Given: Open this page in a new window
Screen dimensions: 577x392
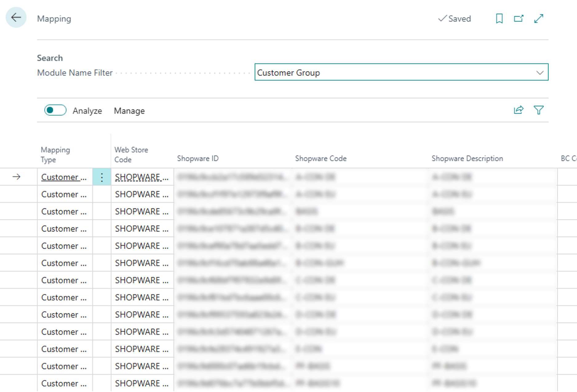Looking at the screenshot, I should (519, 18).
